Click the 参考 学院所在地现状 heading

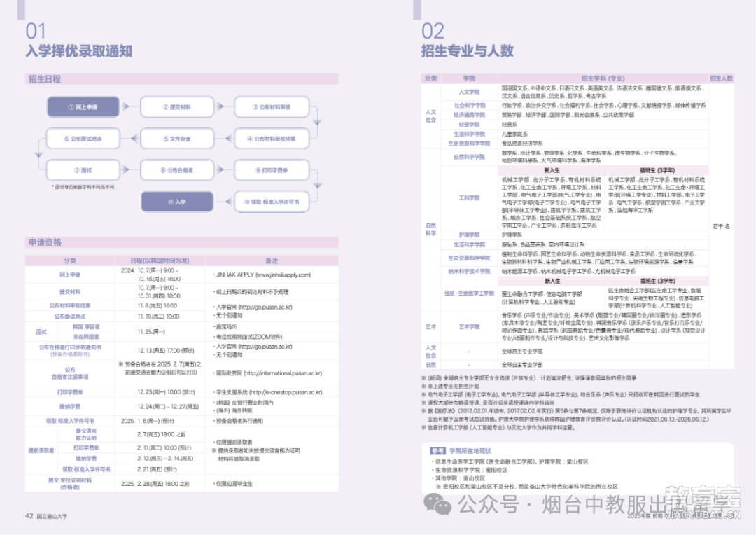pyautogui.click(x=461, y=450)
